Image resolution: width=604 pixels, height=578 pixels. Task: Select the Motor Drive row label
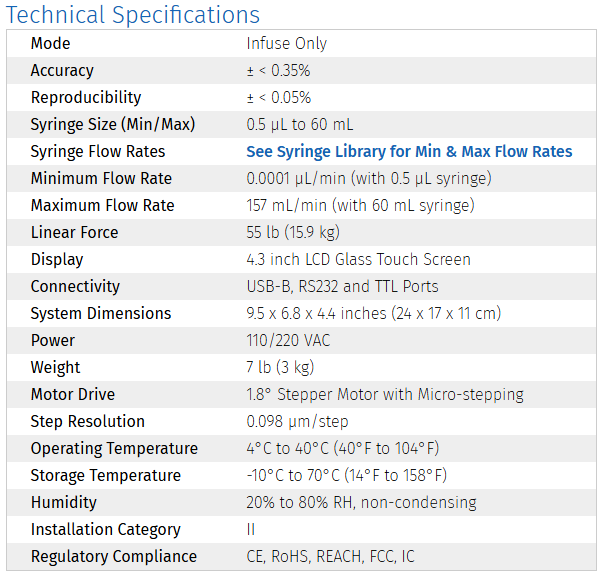coord(72,395)
